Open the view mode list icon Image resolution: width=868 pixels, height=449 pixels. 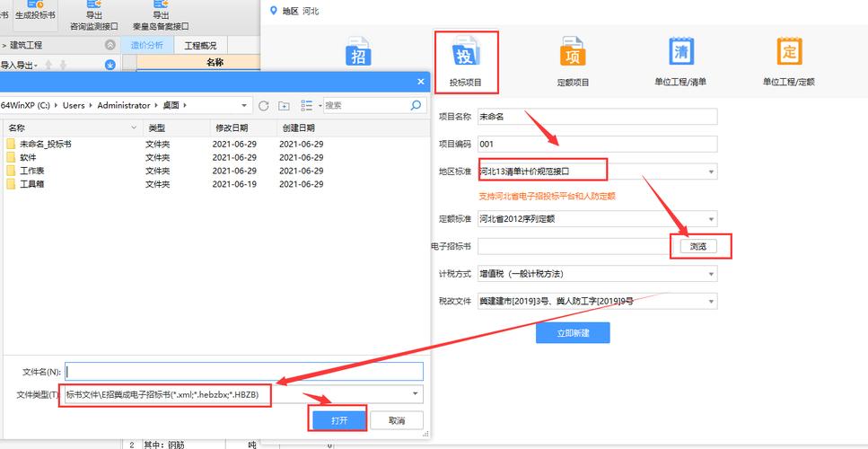pyautogui.click(x=307, y=106)
